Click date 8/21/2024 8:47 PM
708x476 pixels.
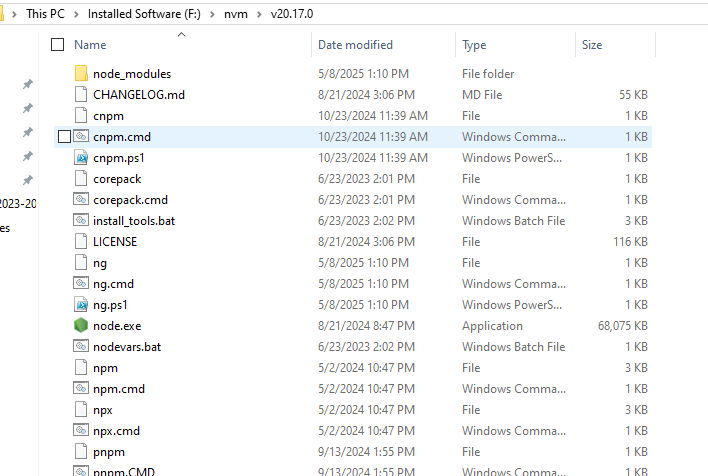[x=366, y=326]
